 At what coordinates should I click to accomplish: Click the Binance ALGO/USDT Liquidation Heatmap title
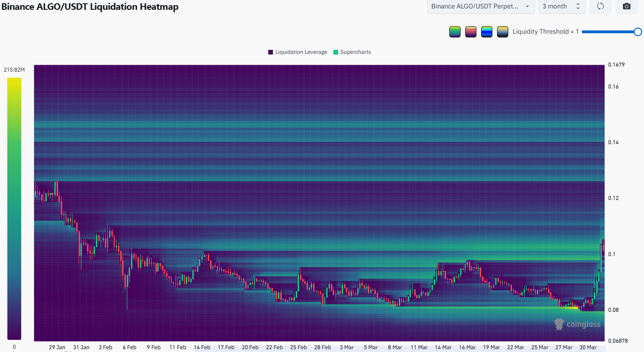90,7
